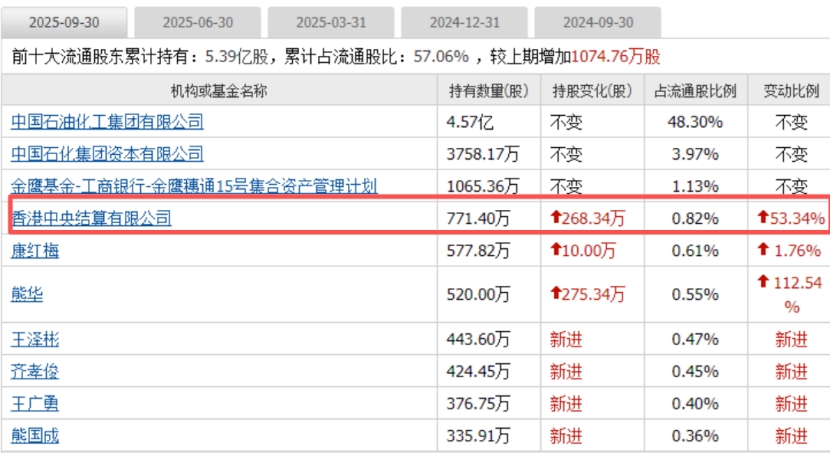Click the 57.06% cumulative ratio figure
This screenshot has height=453, width=831.
point(441,56)
